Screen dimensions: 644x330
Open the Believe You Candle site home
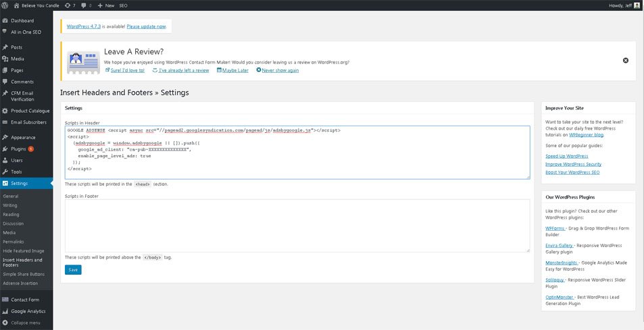coord(36,5)
